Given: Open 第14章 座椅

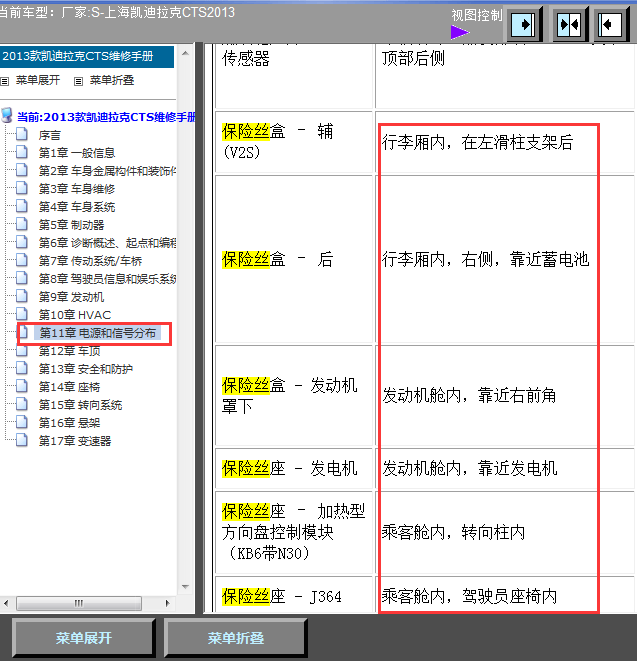Looking at the screenshot, I should [70, 387].
